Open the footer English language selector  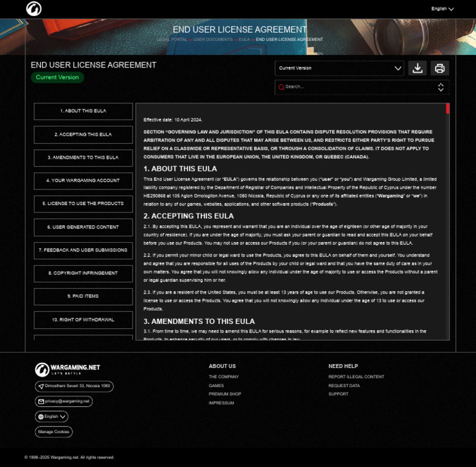pos(51,417)
